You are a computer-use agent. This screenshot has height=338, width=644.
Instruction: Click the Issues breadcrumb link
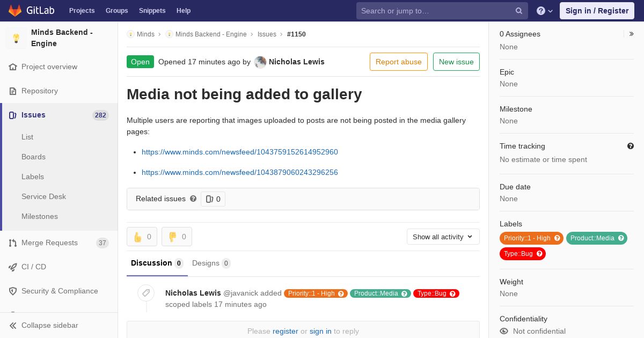click(267, 34)
